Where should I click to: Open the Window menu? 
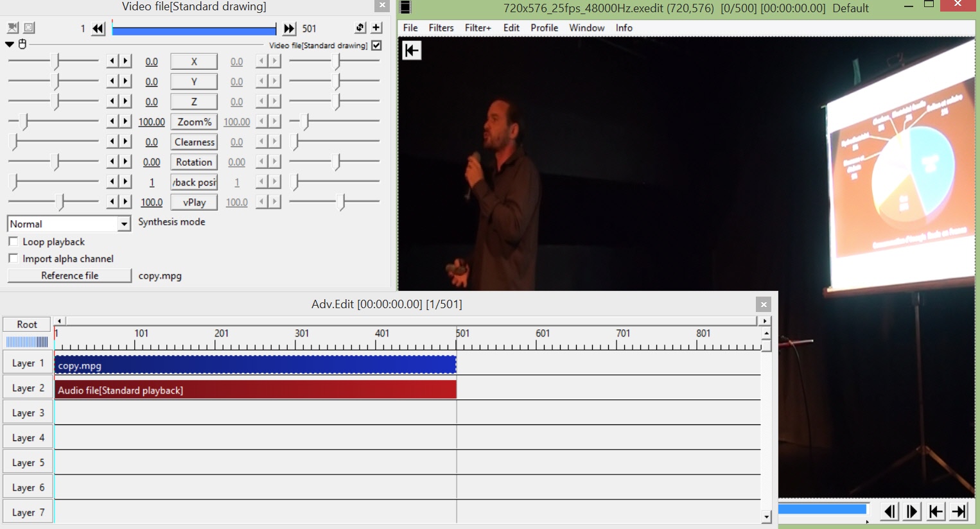click(587, 28)
